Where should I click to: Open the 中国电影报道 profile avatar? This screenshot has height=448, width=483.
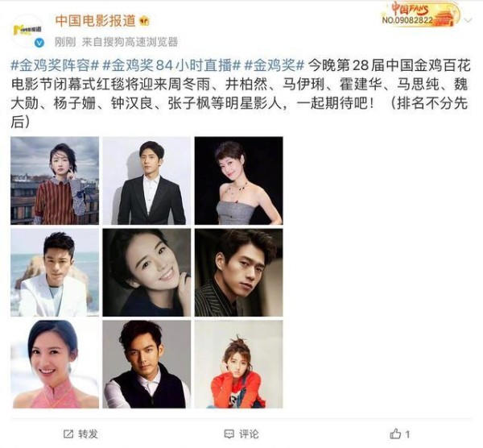coord(27,30)
